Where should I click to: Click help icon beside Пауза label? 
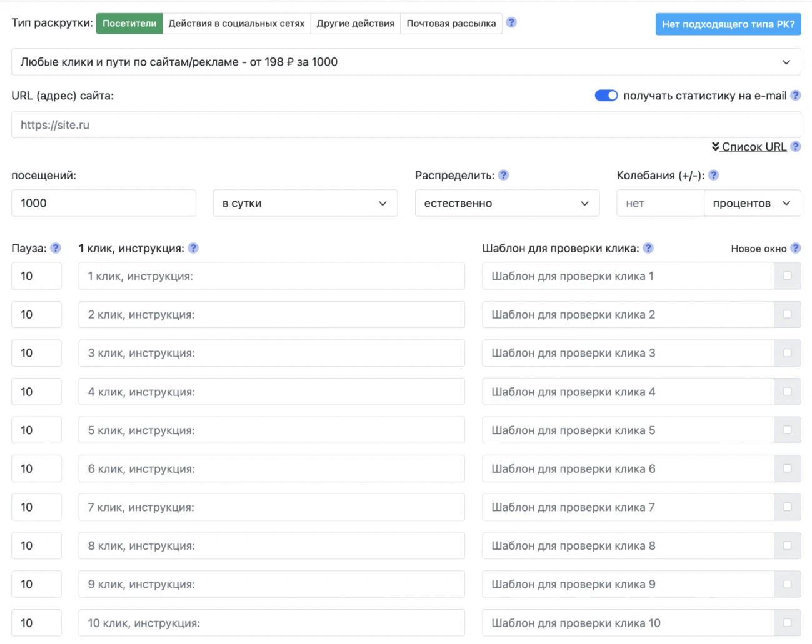pyautogui.click(x=56, y=248)
